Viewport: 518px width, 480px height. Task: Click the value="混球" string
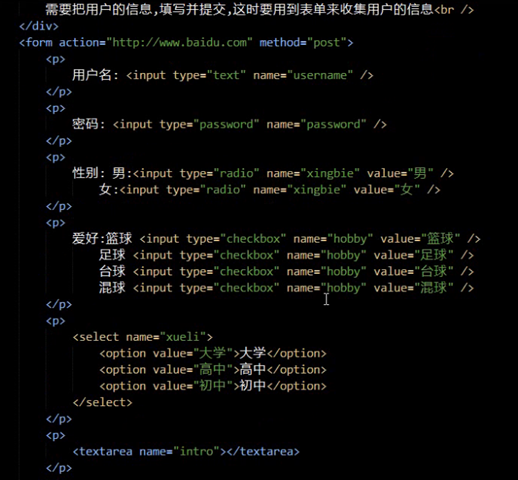[x=433, y=288]
